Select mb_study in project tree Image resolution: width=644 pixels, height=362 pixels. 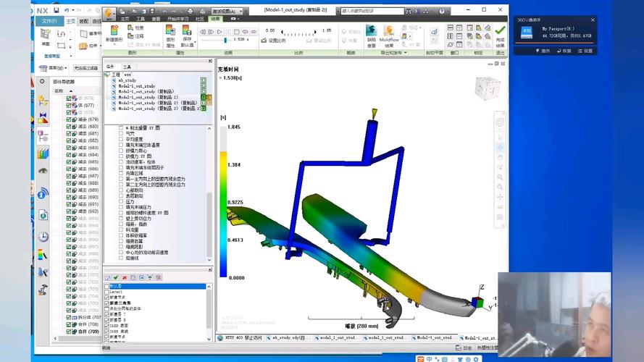127,80
